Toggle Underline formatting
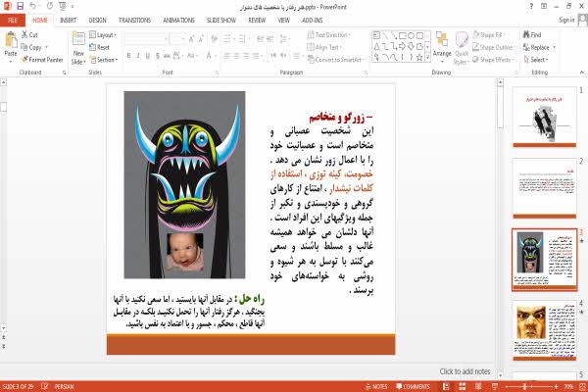The height and width of the screenshot is (392, 588). tap(147, 56)
